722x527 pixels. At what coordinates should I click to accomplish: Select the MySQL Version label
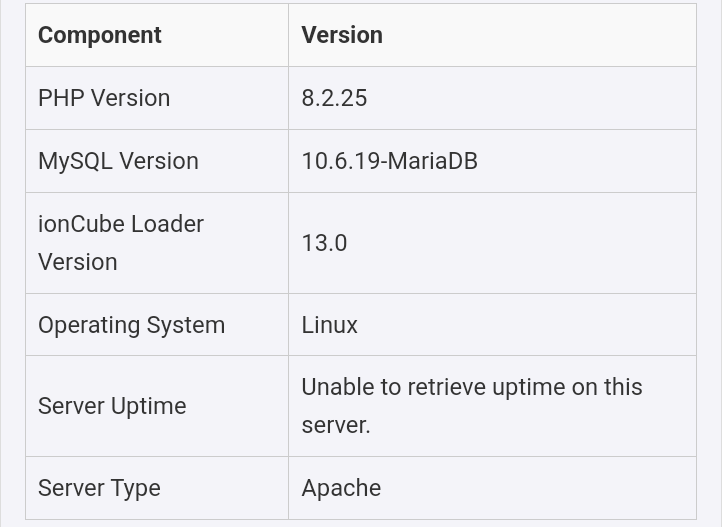(x=118, y=161)
